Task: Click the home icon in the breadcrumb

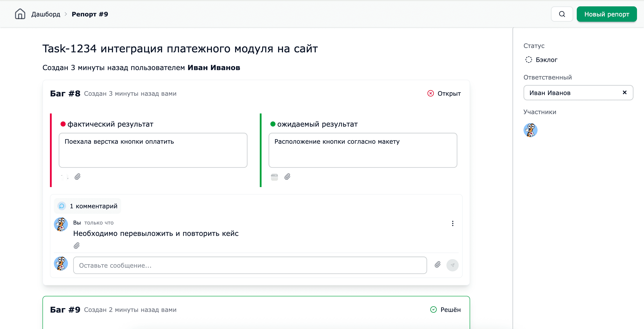Action: tap(20, 14)
